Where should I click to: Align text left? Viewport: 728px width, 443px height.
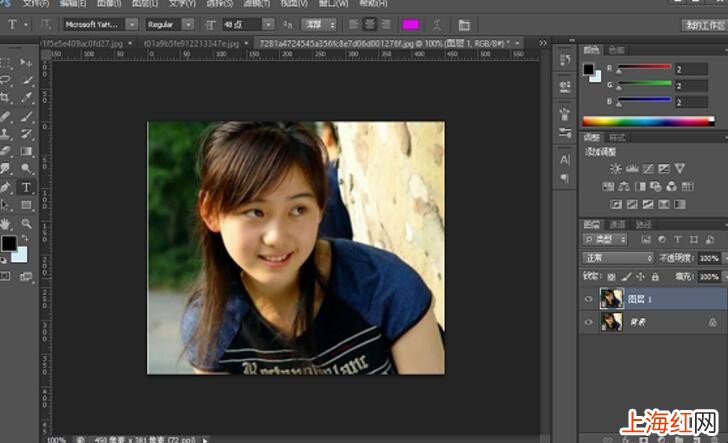354,24
